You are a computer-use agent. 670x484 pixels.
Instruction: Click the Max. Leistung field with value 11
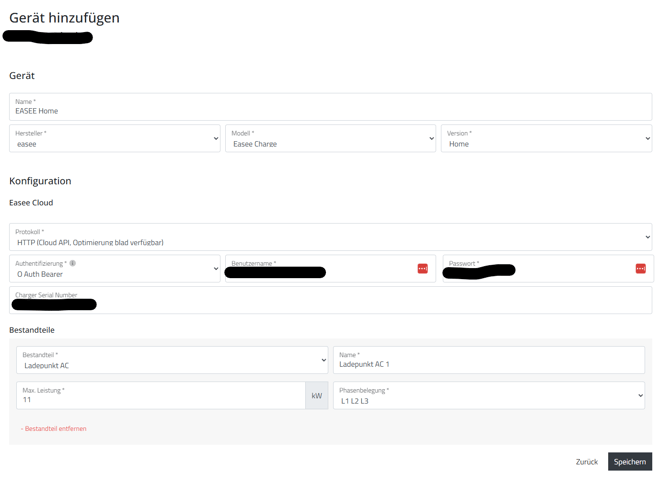pos(160,396)
